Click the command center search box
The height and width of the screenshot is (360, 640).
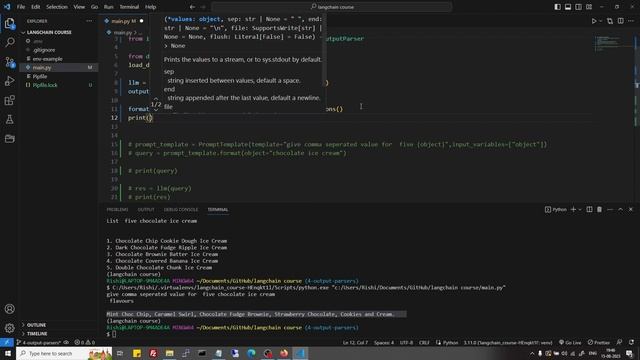click(332, 7)
